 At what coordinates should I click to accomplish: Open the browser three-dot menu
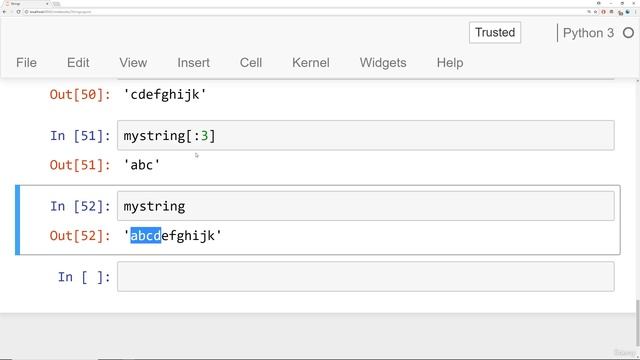click(x=636, y=12)
